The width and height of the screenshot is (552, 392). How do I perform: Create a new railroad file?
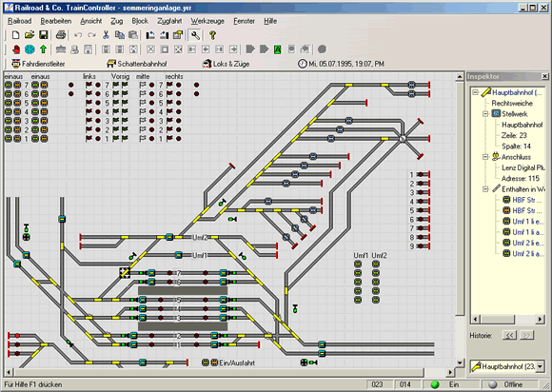(15, 35)
